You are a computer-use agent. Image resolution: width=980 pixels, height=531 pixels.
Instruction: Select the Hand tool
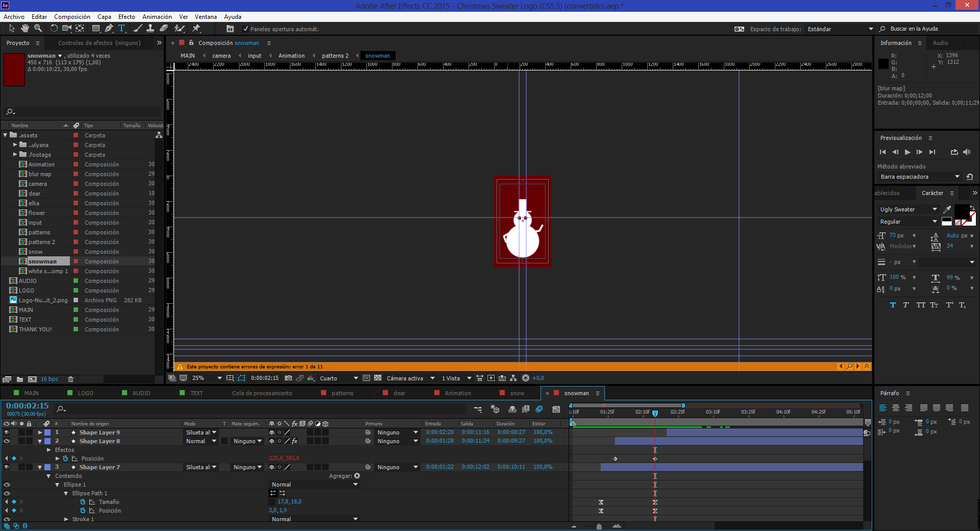pyautogui.click(x=24, y=29)
